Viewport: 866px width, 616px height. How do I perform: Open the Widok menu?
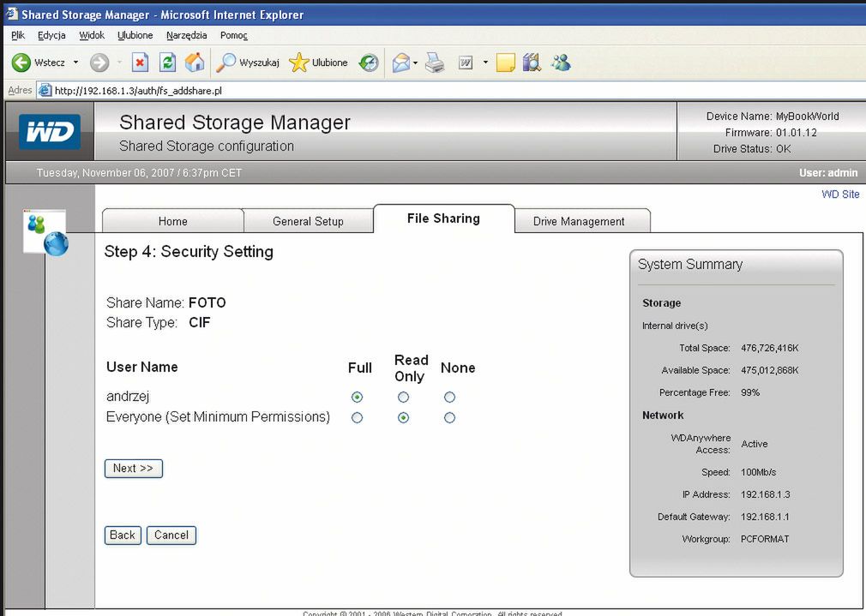pos(92,35)
